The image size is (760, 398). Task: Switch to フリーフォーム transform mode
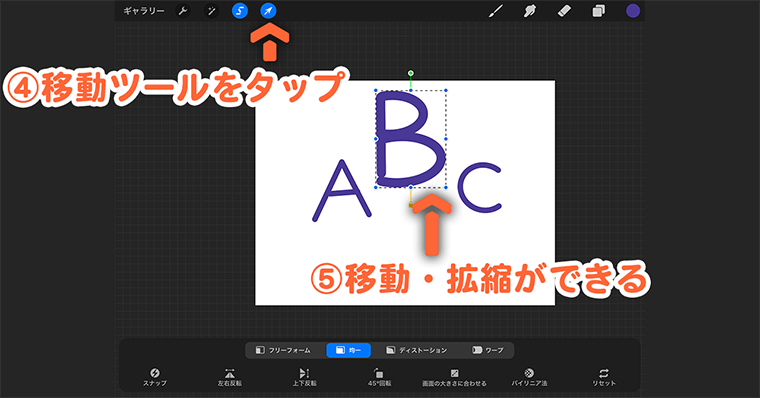tap(284, 350)
